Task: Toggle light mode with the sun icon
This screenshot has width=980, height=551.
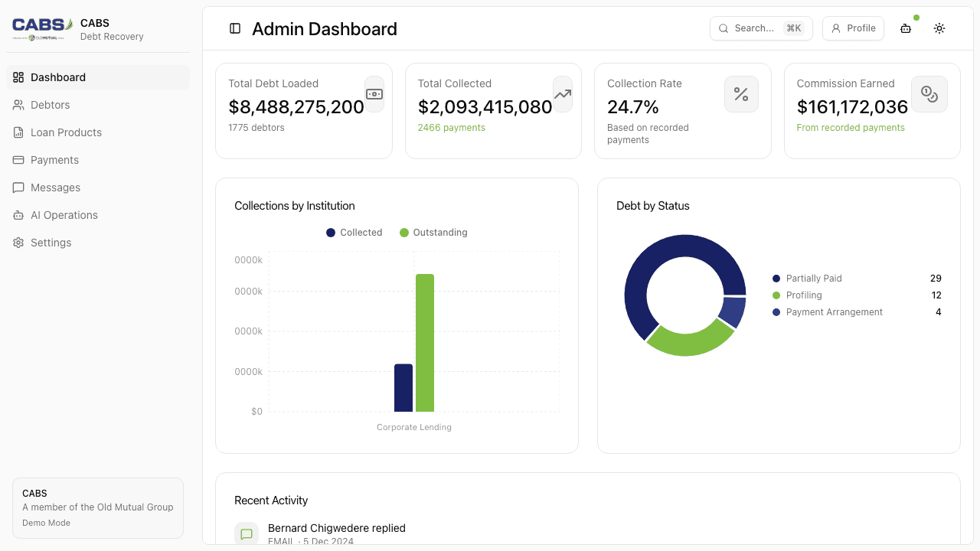Action: [939, 28]
